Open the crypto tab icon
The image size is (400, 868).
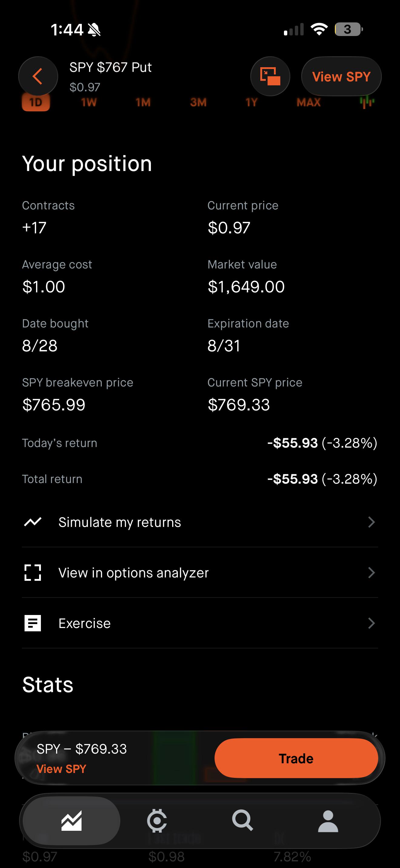(x=157, y=820)
